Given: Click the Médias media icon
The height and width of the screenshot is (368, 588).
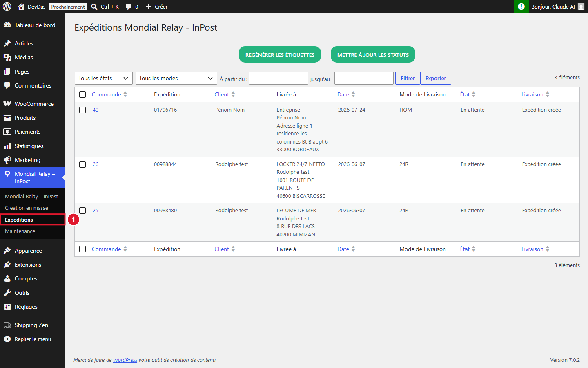Looking at the screenshot, I should 7,57.
